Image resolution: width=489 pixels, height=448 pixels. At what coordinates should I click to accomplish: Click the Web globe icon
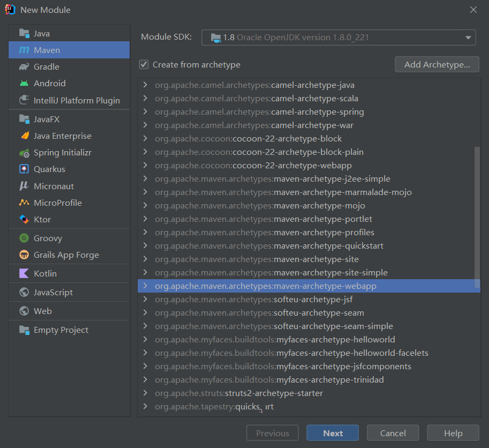[x=24, y=311]
